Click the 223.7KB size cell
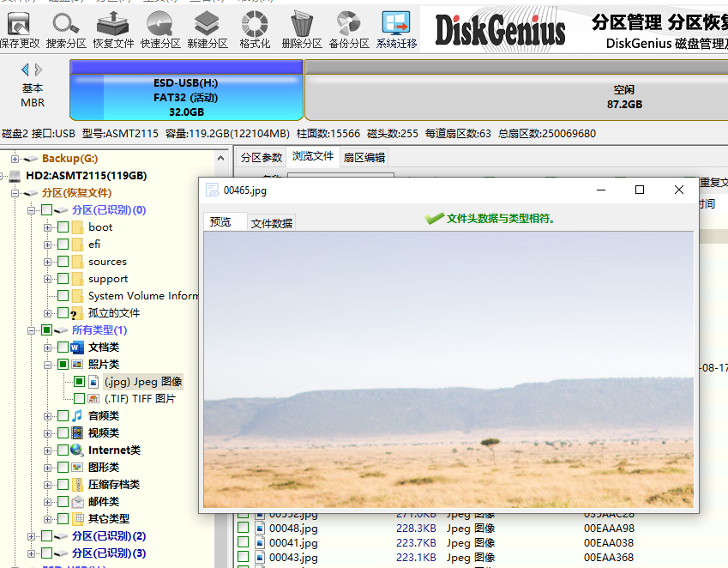The image size is (728, 568). point(416,542)
